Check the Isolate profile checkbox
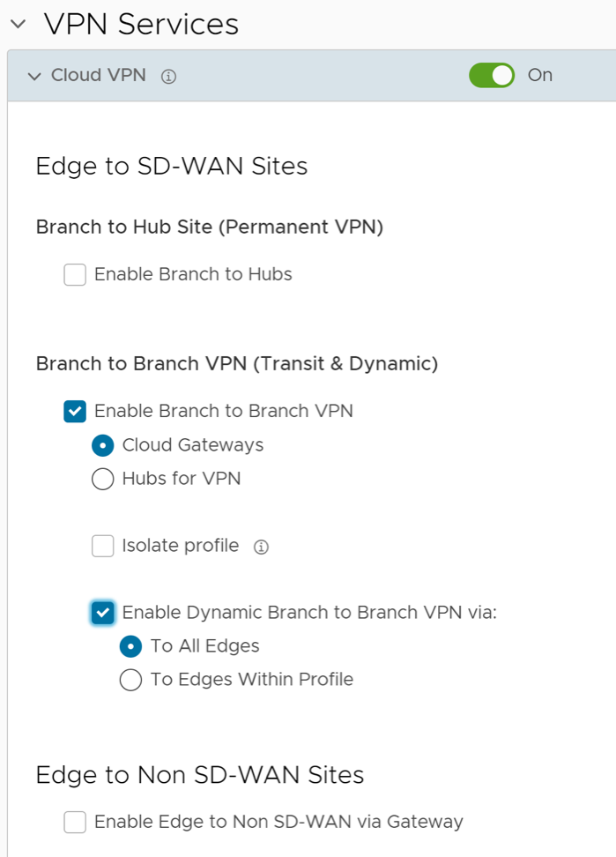 tap(103, 547)
